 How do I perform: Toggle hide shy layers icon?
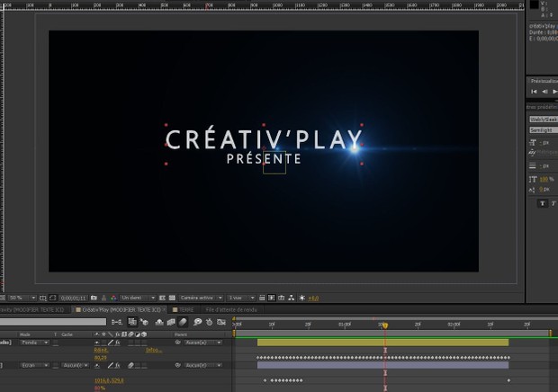click(159, 322)
